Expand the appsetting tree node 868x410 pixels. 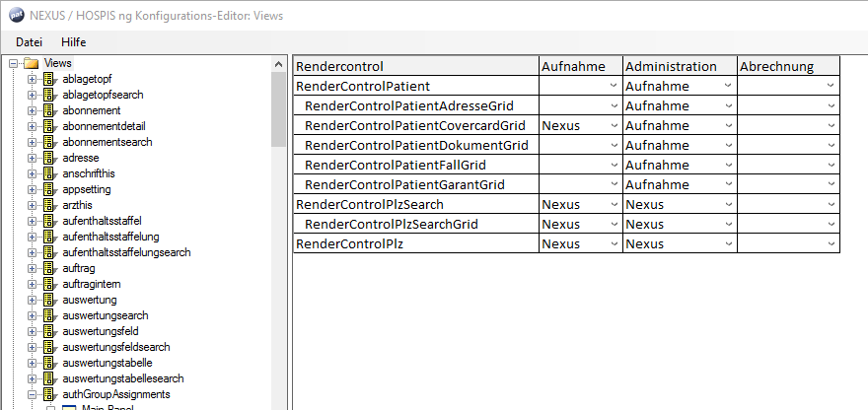(x=32, y=189)
